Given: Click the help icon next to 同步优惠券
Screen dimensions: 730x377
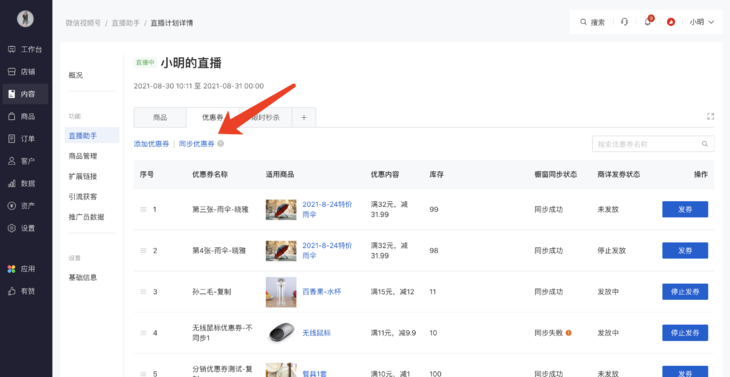Looking at the screenshot, I should 221,144.
